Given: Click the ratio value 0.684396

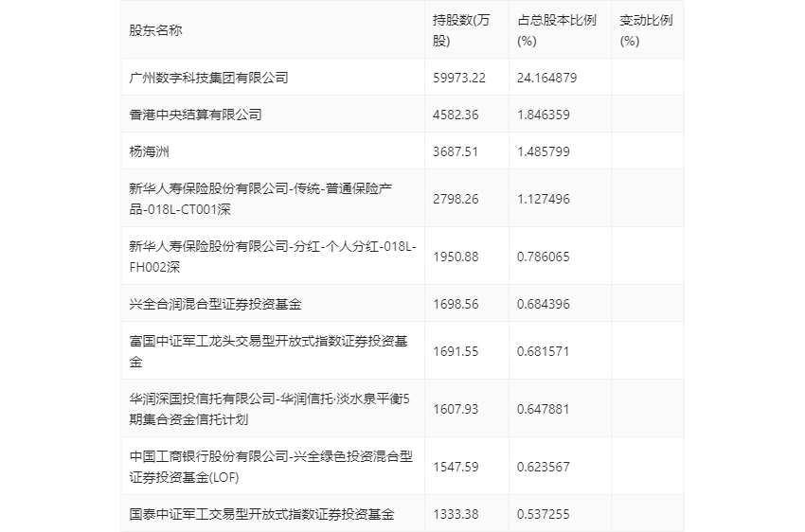Looking at the screenshot, I should tap(544, 304).
